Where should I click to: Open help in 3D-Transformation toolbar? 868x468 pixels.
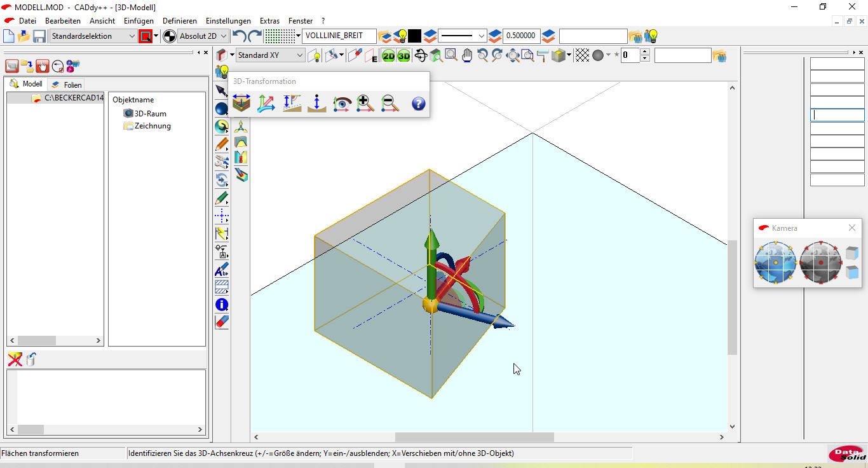[418, 104]
